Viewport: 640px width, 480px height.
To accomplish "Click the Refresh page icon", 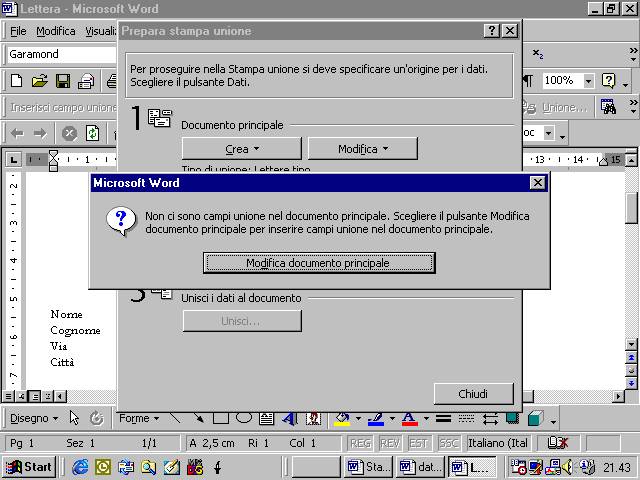I will [93, 133].
